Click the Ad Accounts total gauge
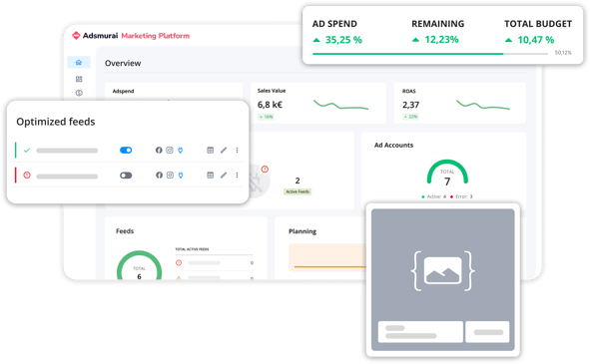Screen dimensions: 590x364 tap(447, 173)
